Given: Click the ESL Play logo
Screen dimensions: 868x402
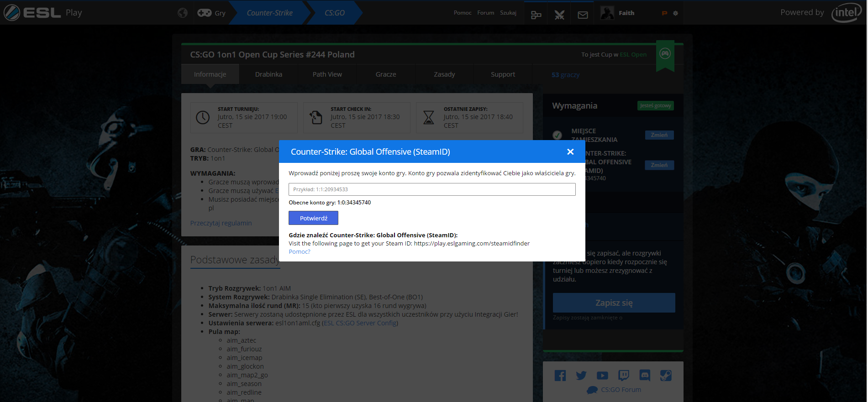Looking at the screenshot, I should [43, 12].
